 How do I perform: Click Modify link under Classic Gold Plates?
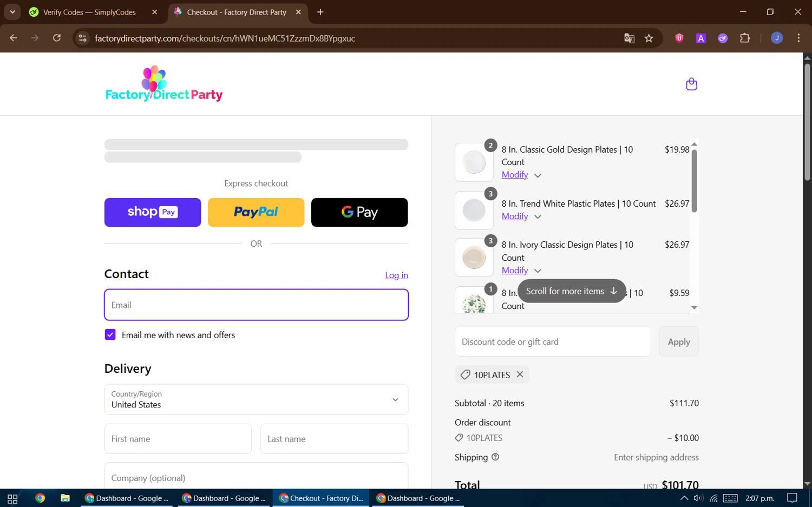(515, 175)
